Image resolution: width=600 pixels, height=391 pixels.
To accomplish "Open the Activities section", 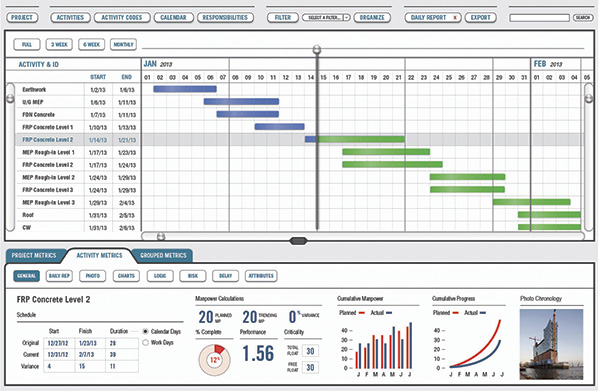I will [70, 18].
